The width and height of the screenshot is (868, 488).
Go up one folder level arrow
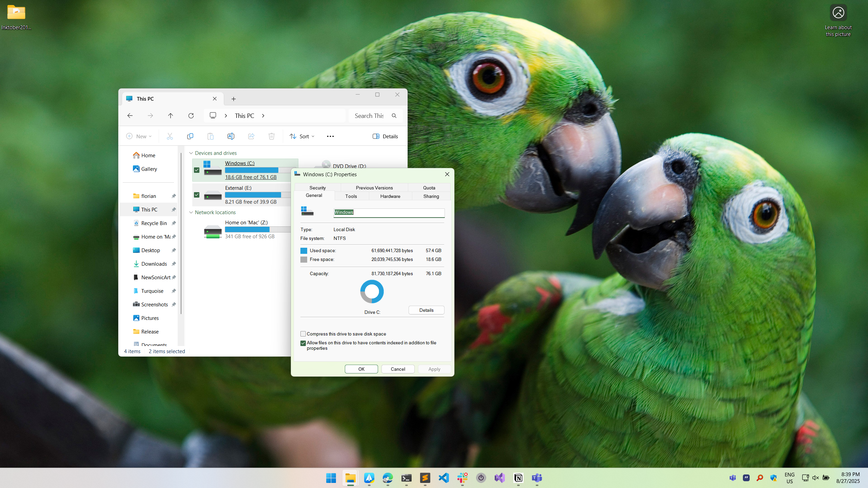tap(171, 116)
